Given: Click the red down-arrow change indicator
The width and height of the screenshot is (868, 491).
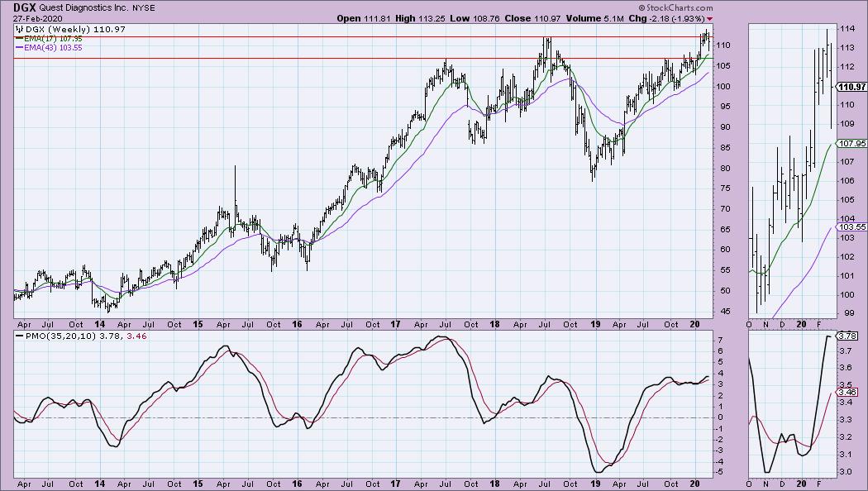Looking at the screenshot, I should tap(709, 19).
